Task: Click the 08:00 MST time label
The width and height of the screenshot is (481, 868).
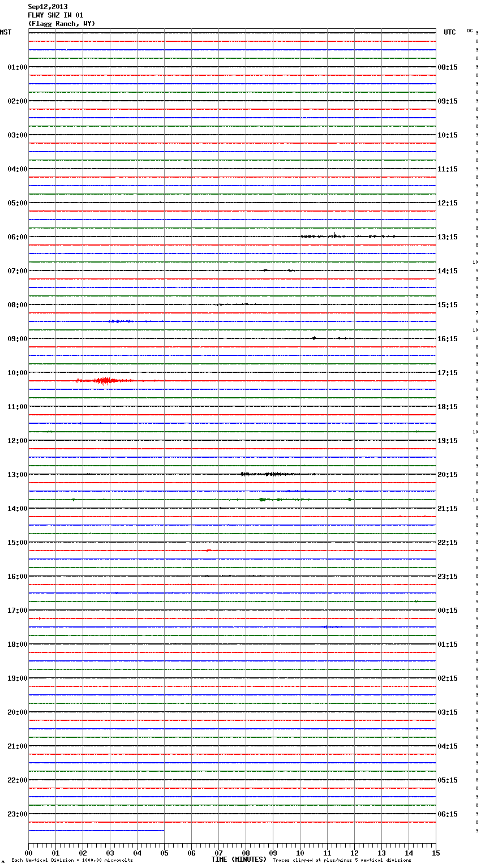Action: [x=18, y=305]
